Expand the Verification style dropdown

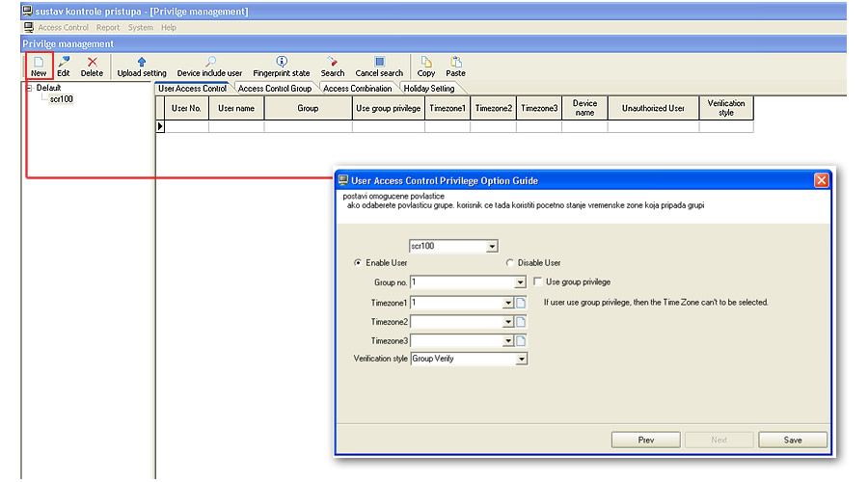pyautogui.click(x=521, y=359)
